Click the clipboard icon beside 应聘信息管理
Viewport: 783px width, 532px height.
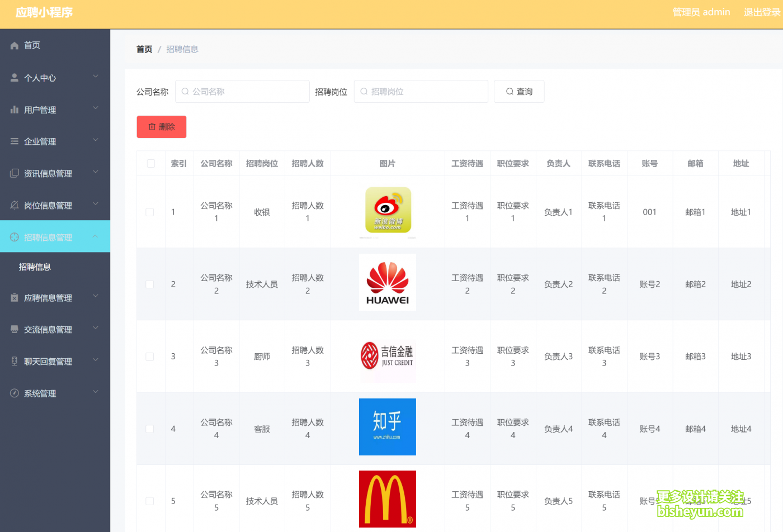click(15, 298)
